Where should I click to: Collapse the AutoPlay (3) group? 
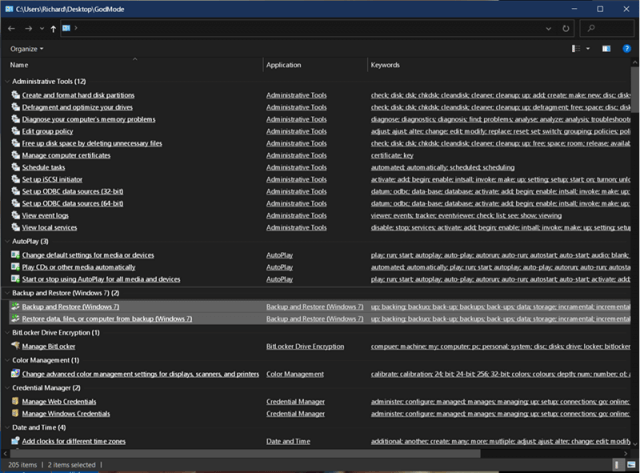pyautogui.click(x=7, y=242)
